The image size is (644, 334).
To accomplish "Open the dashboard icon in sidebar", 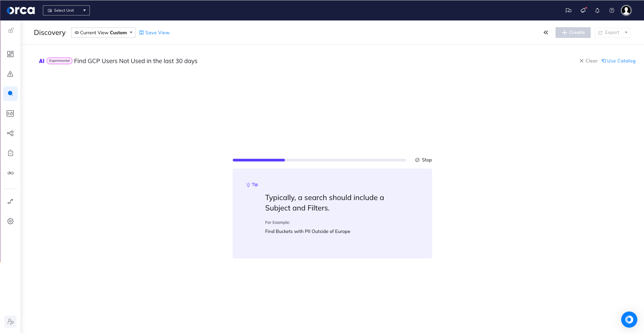I will pos(10,54).
